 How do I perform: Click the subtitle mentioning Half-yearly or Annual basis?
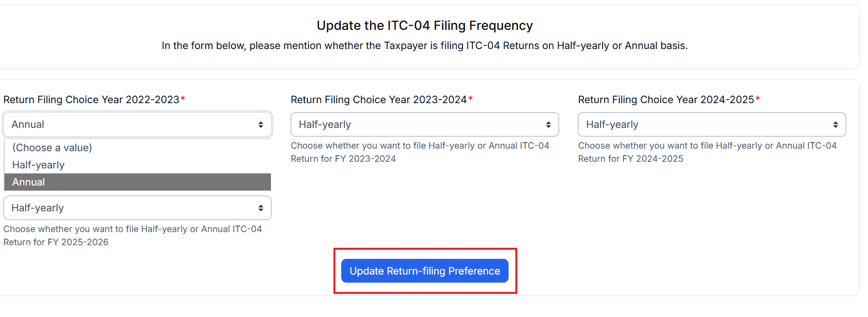click(x=425, y=46)
